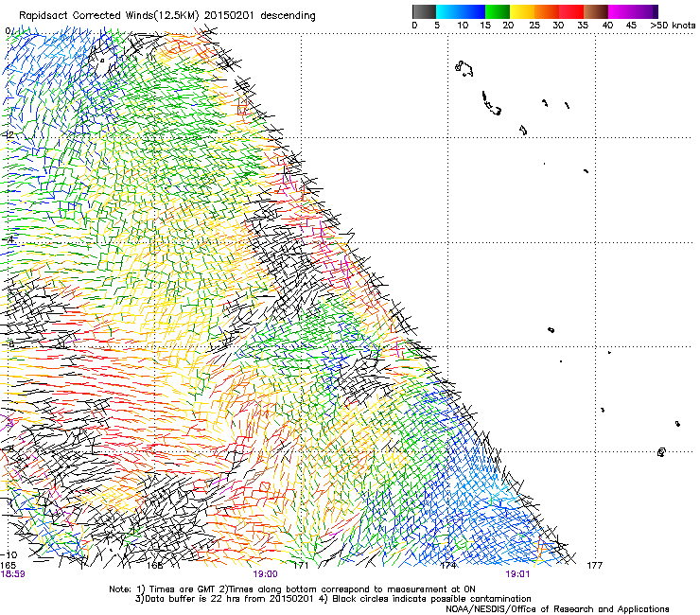Click the latitude label '-10'
Screen dimensions: 700x615
coord(9,555)
